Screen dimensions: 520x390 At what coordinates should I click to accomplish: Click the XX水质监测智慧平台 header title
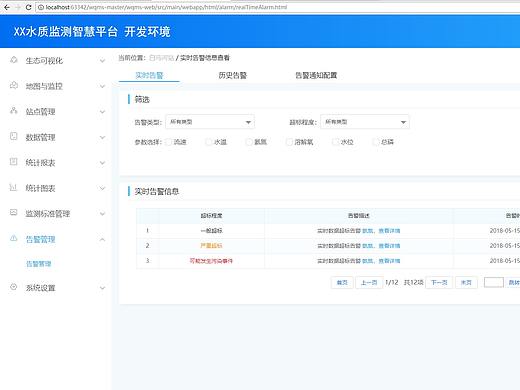click(x=65, y=32)
